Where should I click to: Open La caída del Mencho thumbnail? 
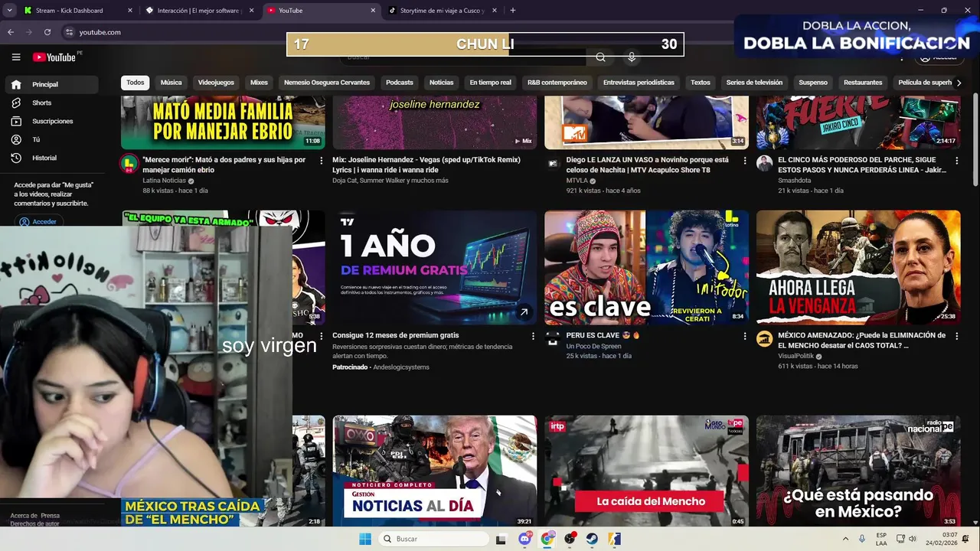pyautogui.click(x=646, y=471)
